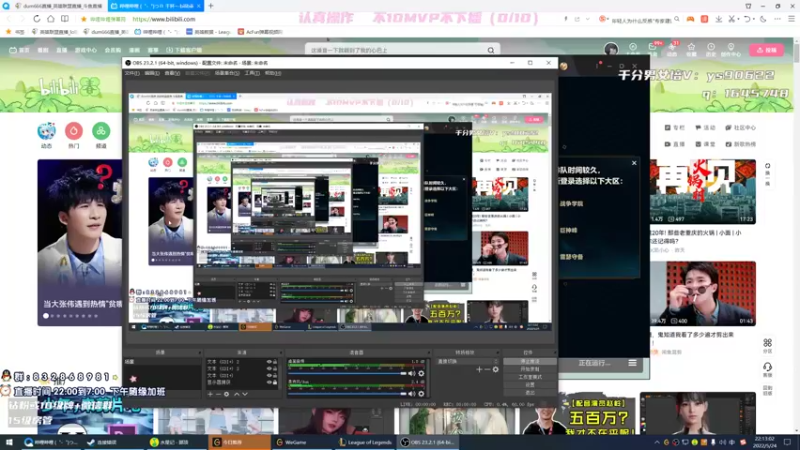The height and width of the screenshot is (450, 800).
Task: Open OBS 查看 menu
Action: point(172,73)
